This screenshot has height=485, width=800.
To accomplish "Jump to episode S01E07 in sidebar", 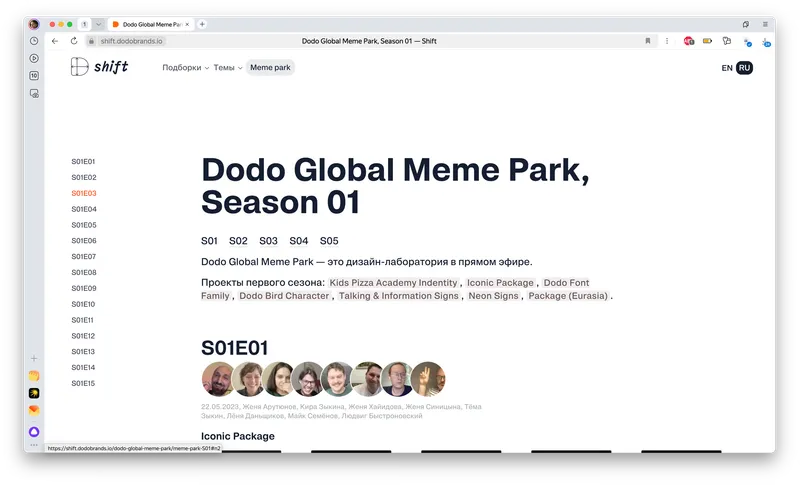I will (83, 256).
